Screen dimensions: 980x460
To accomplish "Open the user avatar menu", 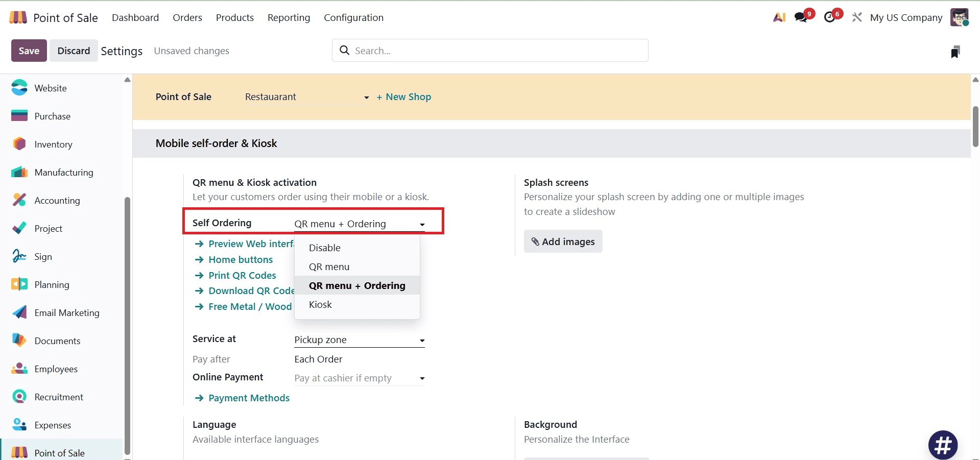I will tap(960, 17).
